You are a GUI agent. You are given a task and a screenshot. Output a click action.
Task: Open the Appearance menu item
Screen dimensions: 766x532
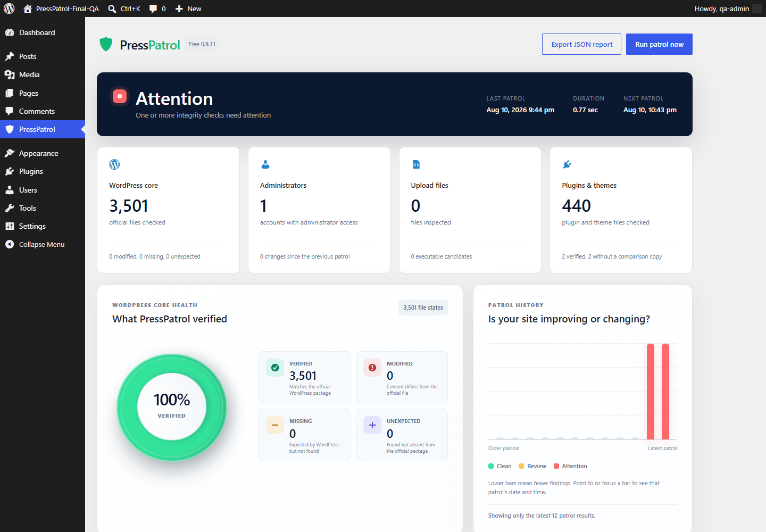pyautogui.click(x=43, y=153)
